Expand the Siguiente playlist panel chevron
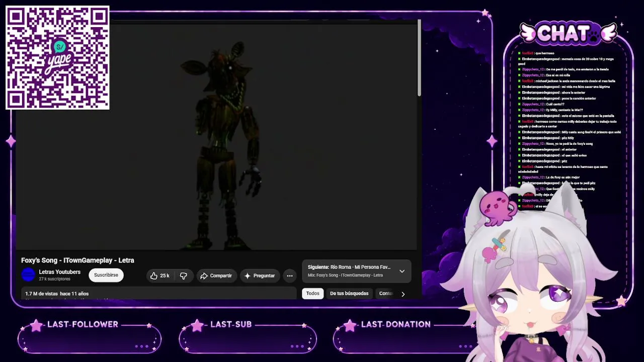This screenshot has width=644, height=362. tap(402, 271)
